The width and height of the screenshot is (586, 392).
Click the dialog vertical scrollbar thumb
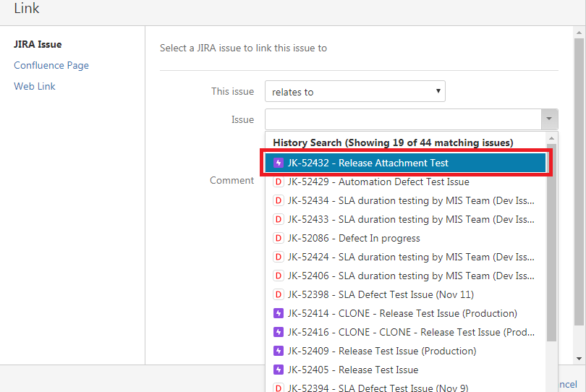[579, 182]
